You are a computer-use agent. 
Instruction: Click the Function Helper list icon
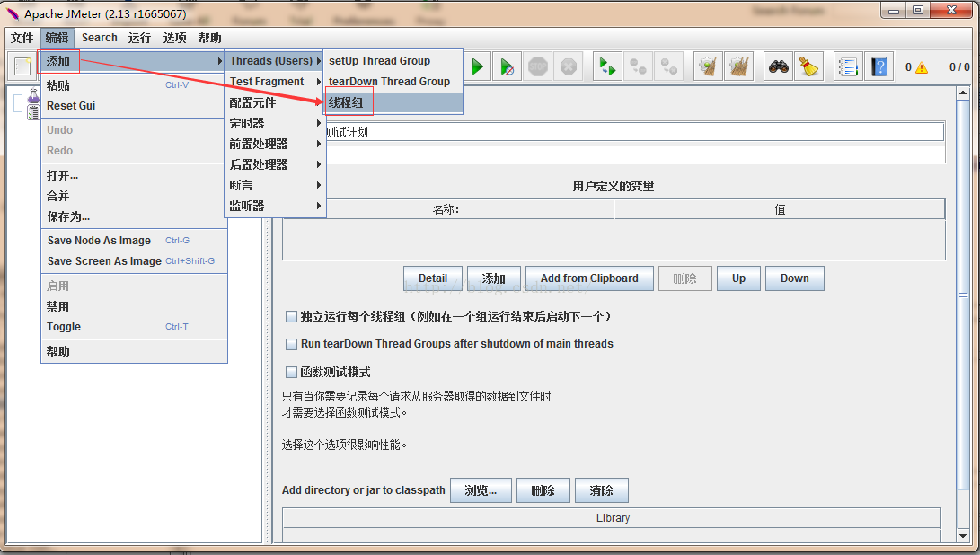tap(848, 66)
